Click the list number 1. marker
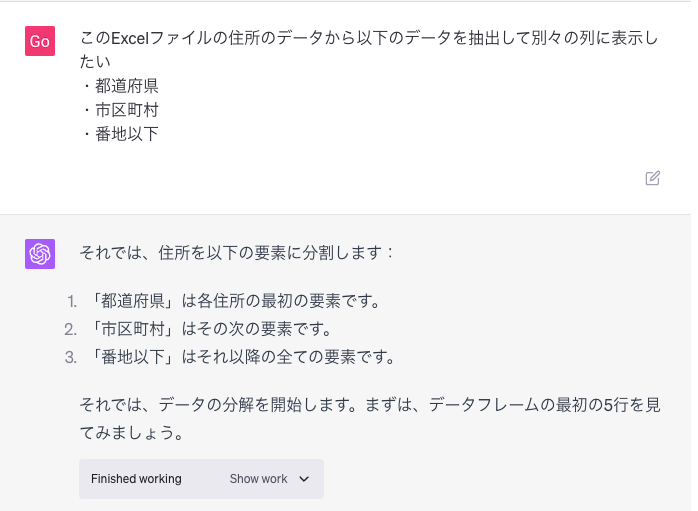 click(72, 302)
